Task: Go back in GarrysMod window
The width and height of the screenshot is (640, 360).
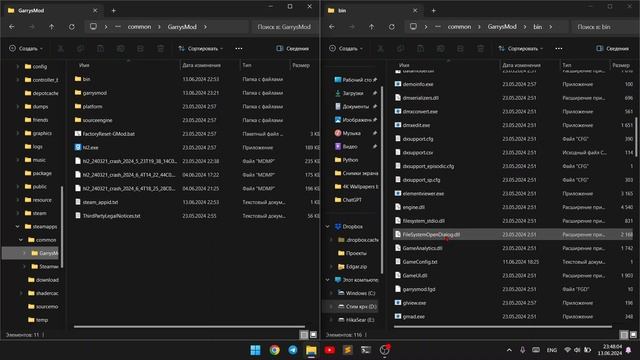Action: (x=12, y=27)
